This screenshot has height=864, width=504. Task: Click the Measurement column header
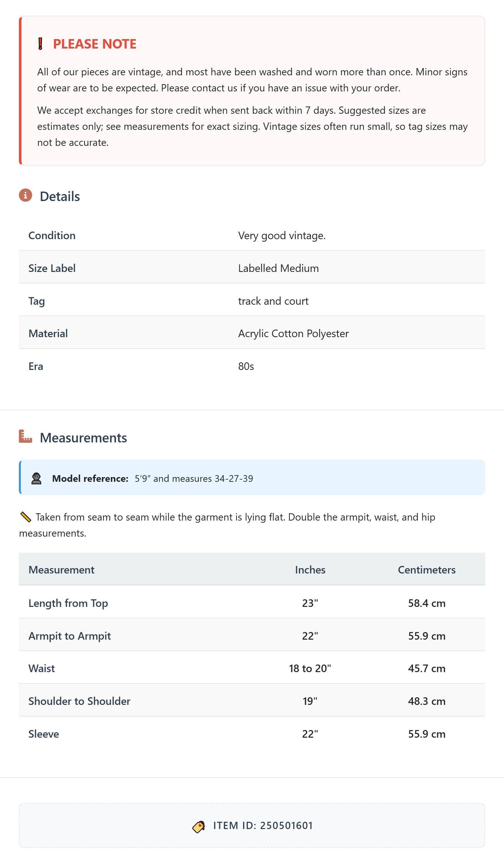pyautogui.click(x=61, y=570)
